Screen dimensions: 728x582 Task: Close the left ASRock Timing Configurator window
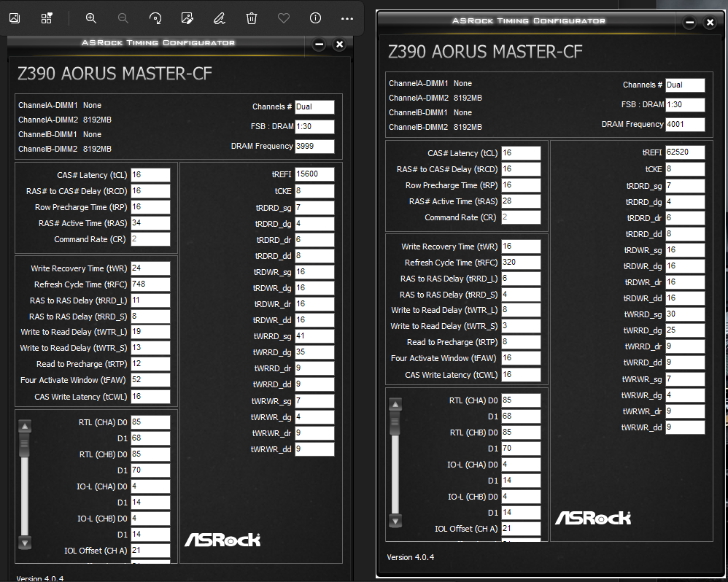click(339, 44)
